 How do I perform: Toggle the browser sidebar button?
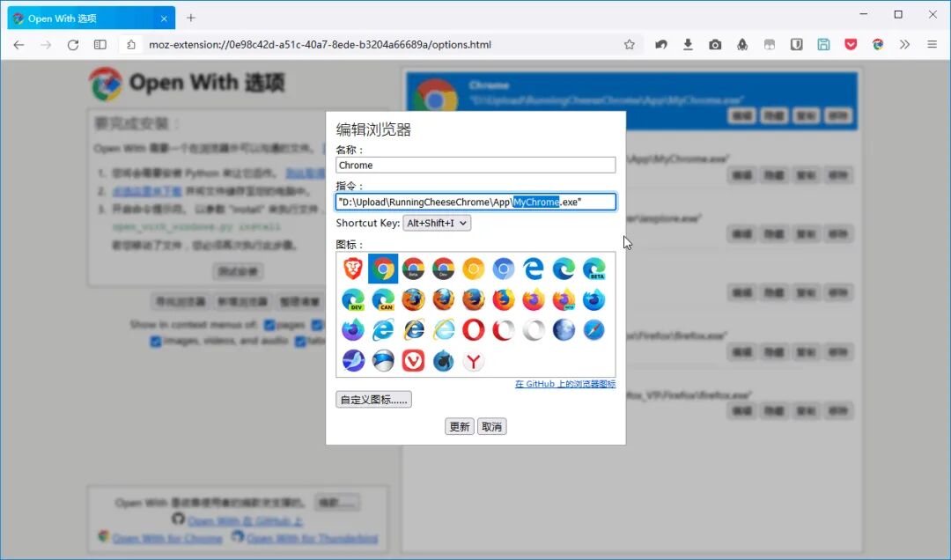pyautogui.click(x=100, y=44)
